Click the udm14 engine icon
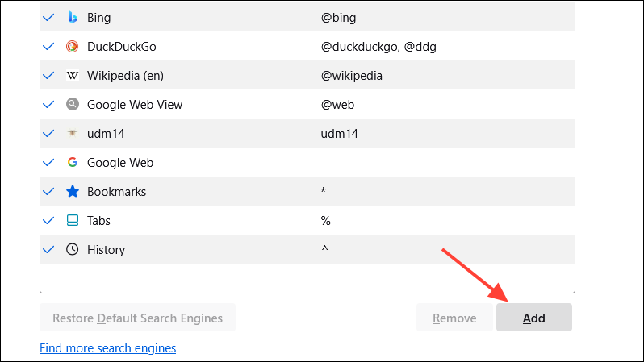 tap(73, 134)
